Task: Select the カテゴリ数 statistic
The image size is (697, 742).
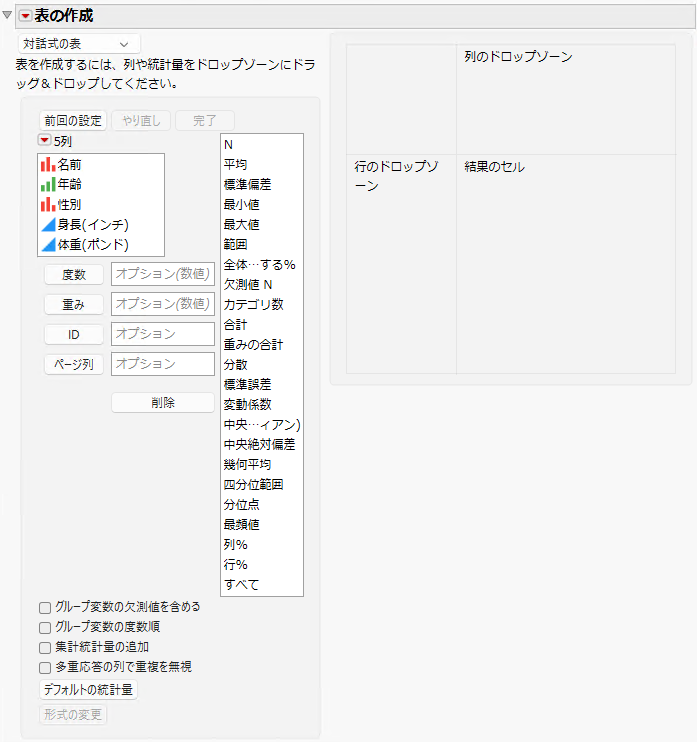Action: [x=262, y=305]
